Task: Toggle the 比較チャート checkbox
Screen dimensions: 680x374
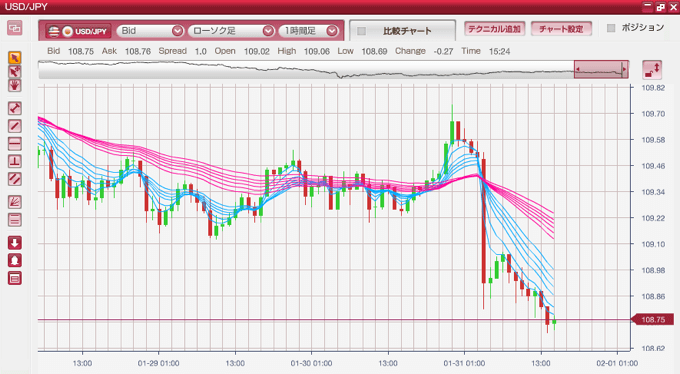Action: (361, 31)
